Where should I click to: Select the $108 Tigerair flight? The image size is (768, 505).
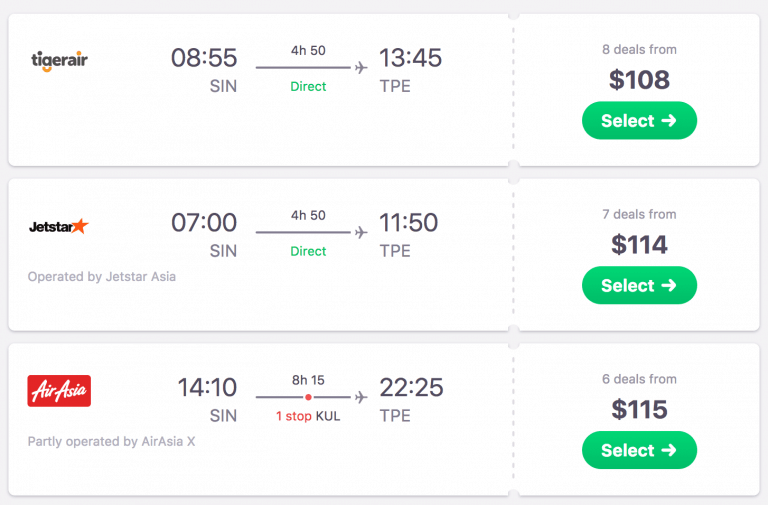pos(639,121)
